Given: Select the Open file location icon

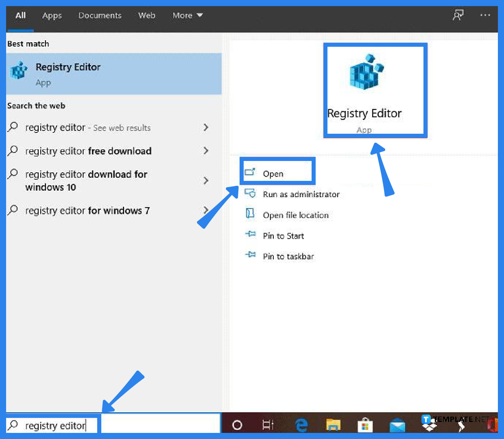Looking at the screenshot, I should click(x=251, y=215).
